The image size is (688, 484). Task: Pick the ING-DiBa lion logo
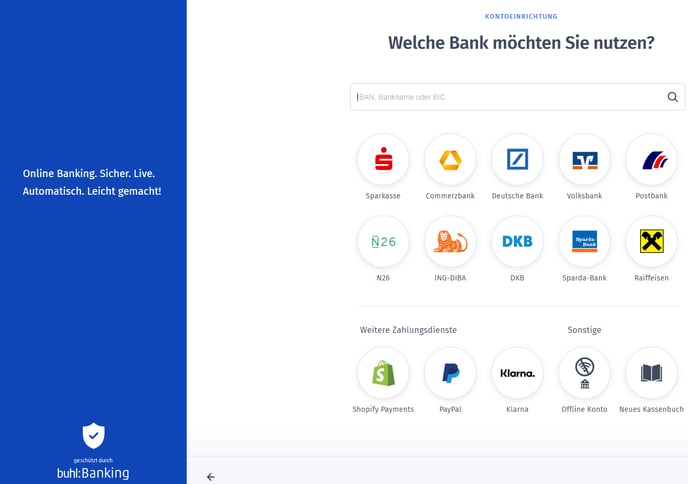pos(450,242)
